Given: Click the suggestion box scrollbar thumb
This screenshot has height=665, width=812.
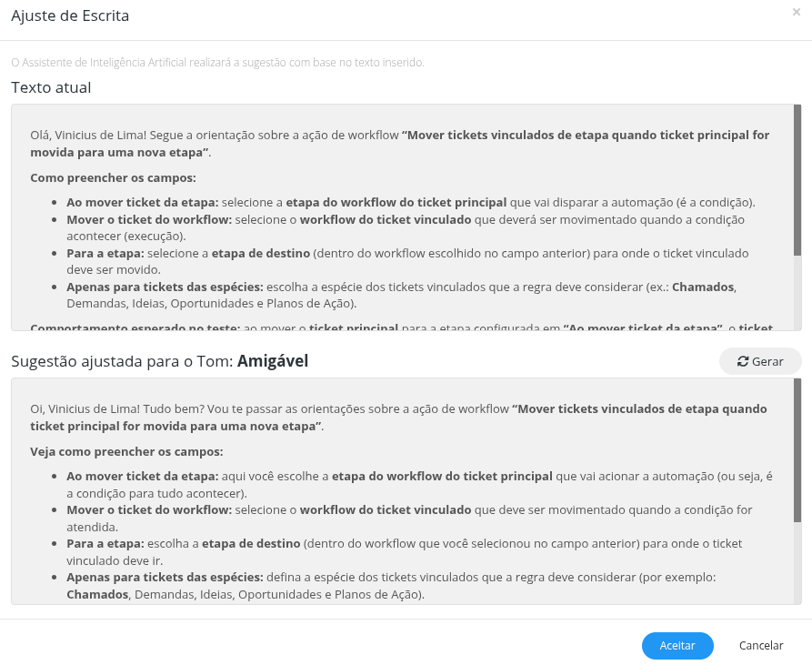Looking at the screenshot, I should pyautogui.click(x=797, y=450).
